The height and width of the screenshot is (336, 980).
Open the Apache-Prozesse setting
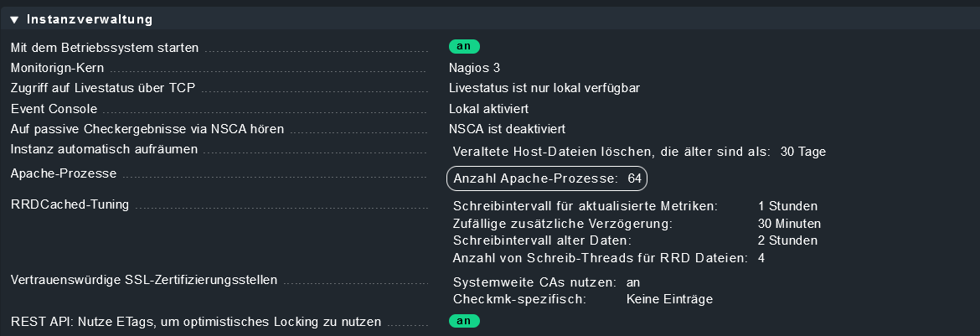[x=64, y=173]
